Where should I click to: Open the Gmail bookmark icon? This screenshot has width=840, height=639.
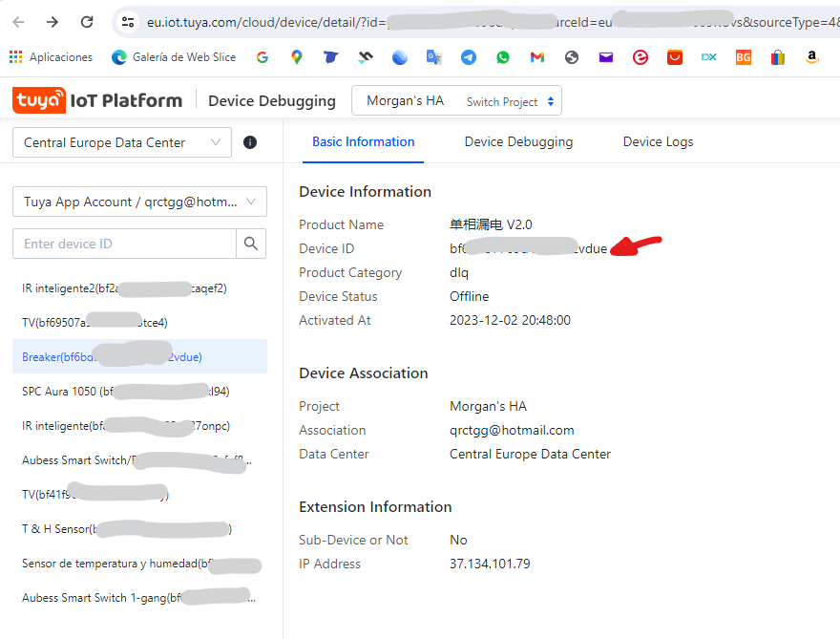pyautogui.click(x=537, y=57)
